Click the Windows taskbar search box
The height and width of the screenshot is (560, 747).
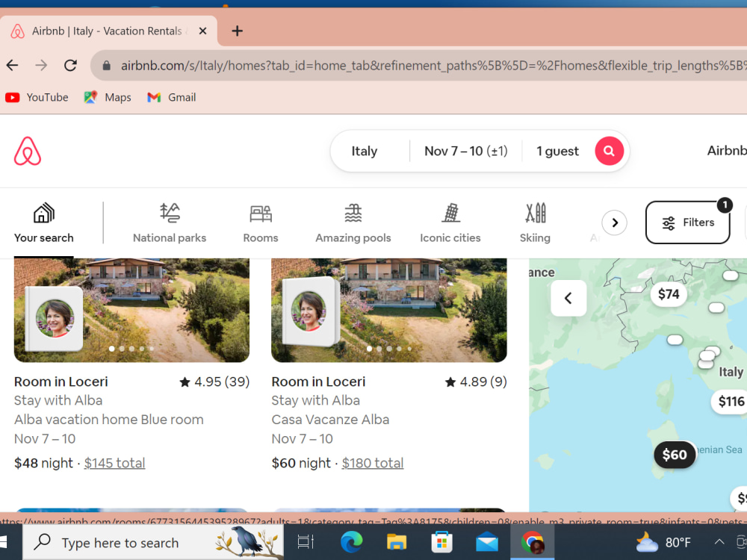pos(152,542)
